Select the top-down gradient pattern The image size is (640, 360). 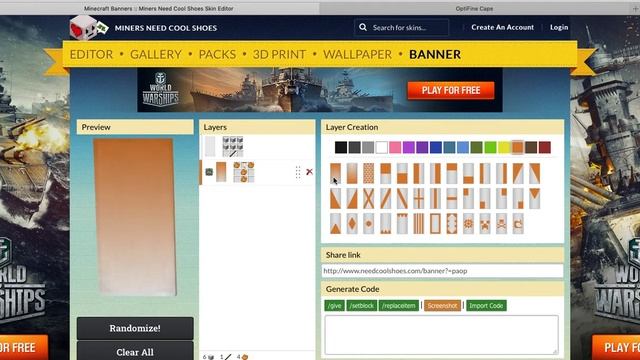pyautogui.click(x=336, y=173)
